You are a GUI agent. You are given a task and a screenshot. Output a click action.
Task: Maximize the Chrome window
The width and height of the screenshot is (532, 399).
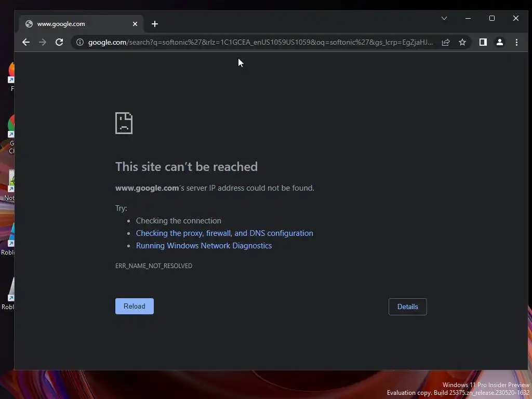tap(491, 18)
